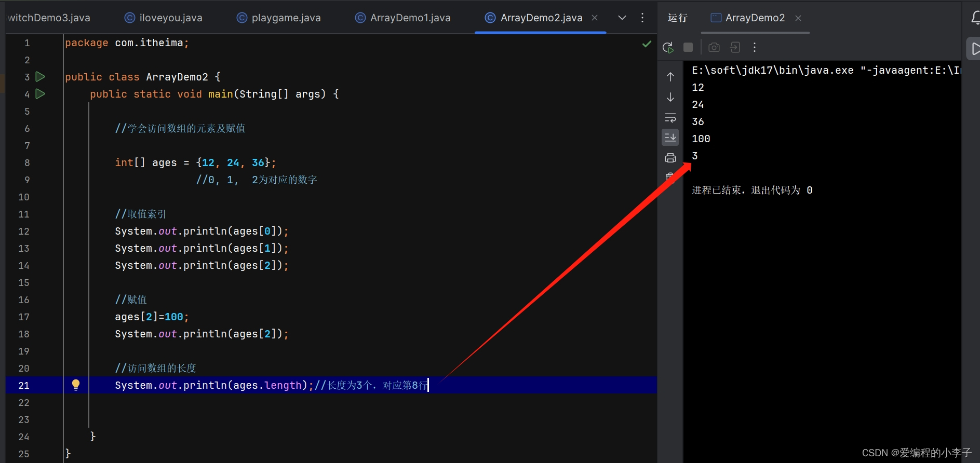Click the 'public class ArrayDemo2' declaration
The height and width of the screenshot is (463, 980).
(143, 77)
